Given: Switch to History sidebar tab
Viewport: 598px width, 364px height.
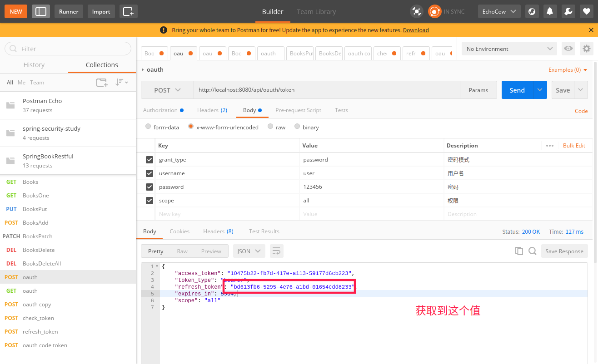Looking at the screenshot, I should tap(34, 65).
